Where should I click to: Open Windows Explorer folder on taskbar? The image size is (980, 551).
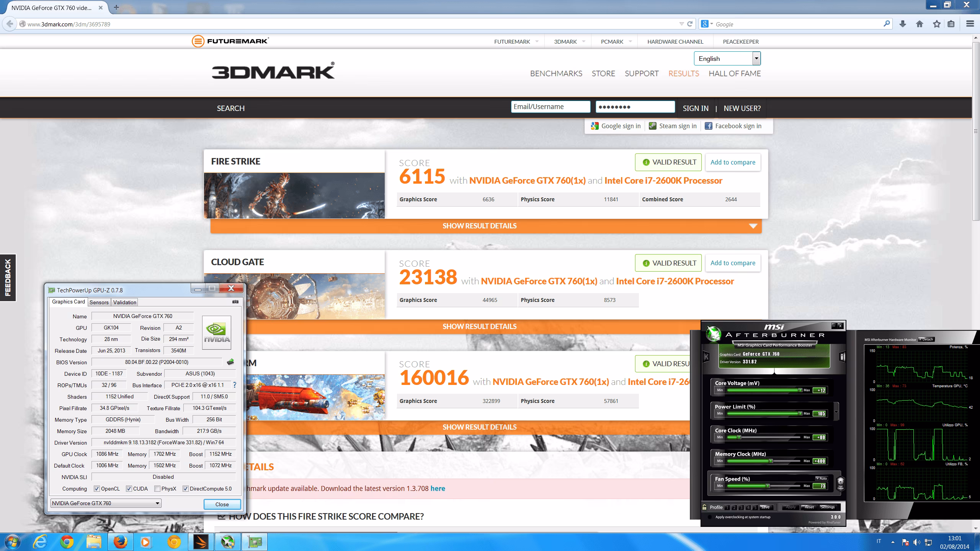93,542
